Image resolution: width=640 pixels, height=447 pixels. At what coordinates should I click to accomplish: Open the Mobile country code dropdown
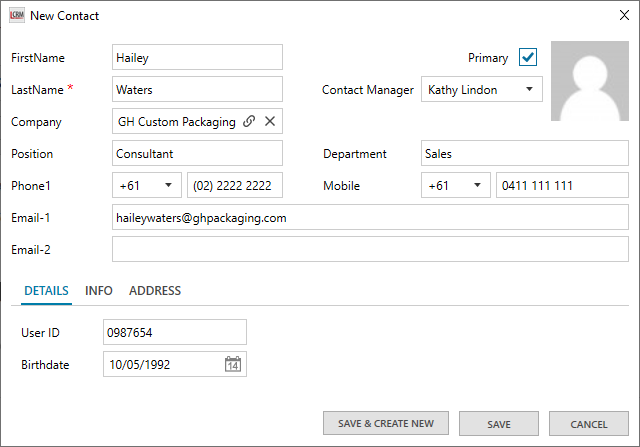(x=475, y=186)
